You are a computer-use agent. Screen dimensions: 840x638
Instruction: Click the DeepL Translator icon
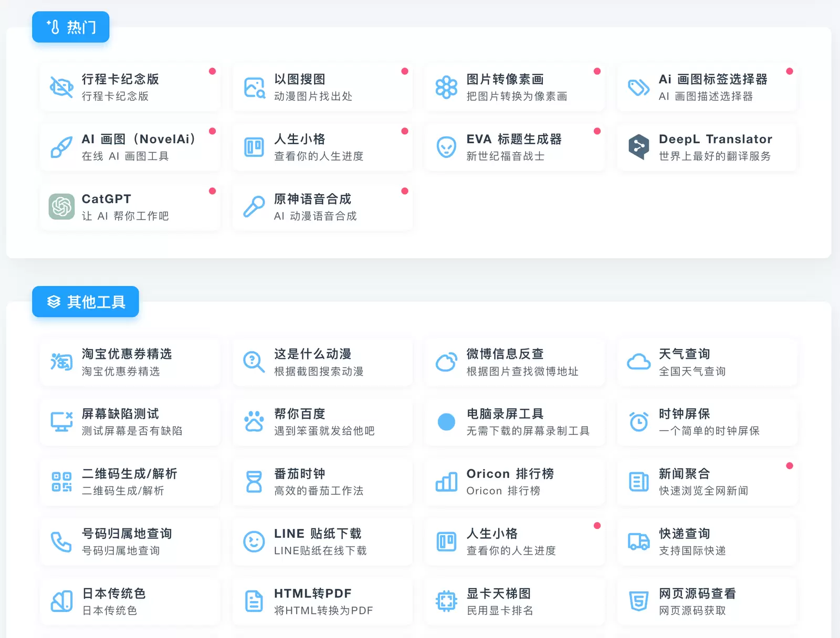coord(638,147)
